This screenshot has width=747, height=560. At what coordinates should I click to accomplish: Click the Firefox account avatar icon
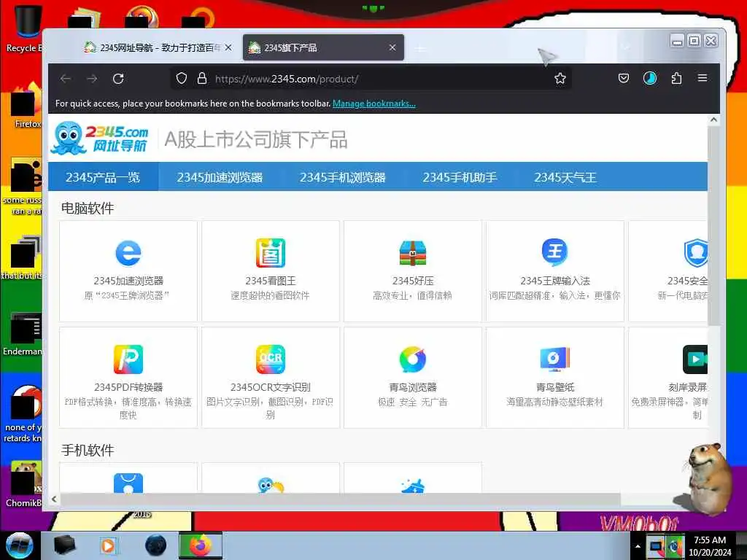click(x=650, y=78)
